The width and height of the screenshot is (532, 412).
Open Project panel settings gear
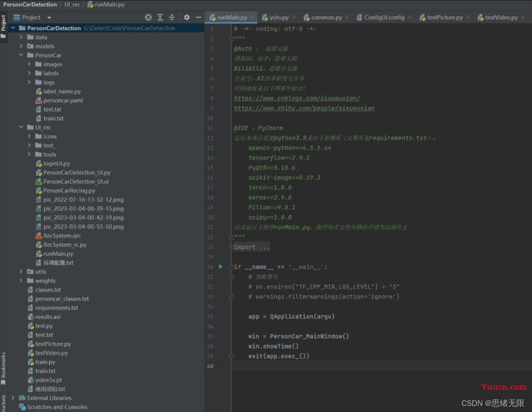187,17
